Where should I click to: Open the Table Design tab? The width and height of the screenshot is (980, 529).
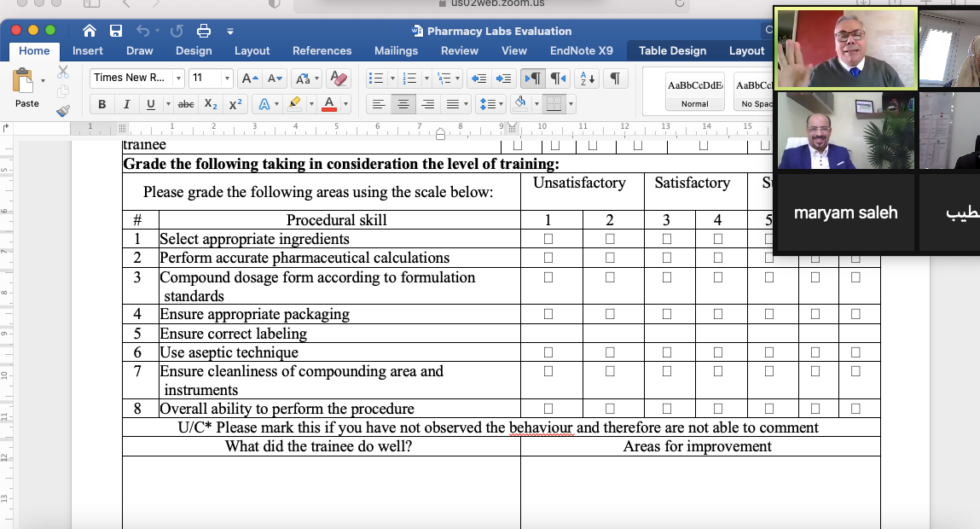(672, 50)
